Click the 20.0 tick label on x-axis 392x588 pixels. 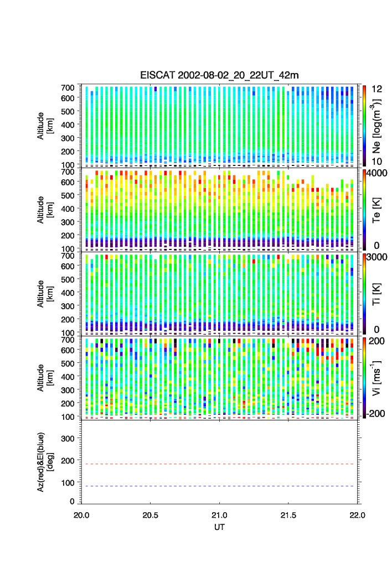[x=81, y=515]
